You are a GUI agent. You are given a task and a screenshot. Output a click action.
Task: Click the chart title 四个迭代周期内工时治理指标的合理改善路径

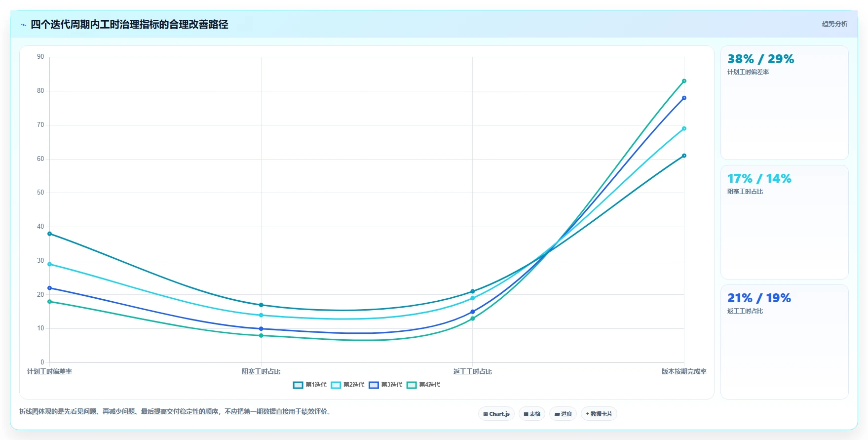(x=129, y=24)
